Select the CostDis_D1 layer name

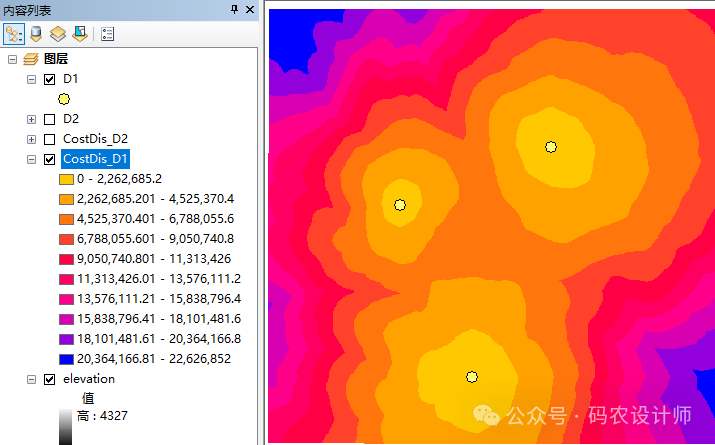coord(95,159)
